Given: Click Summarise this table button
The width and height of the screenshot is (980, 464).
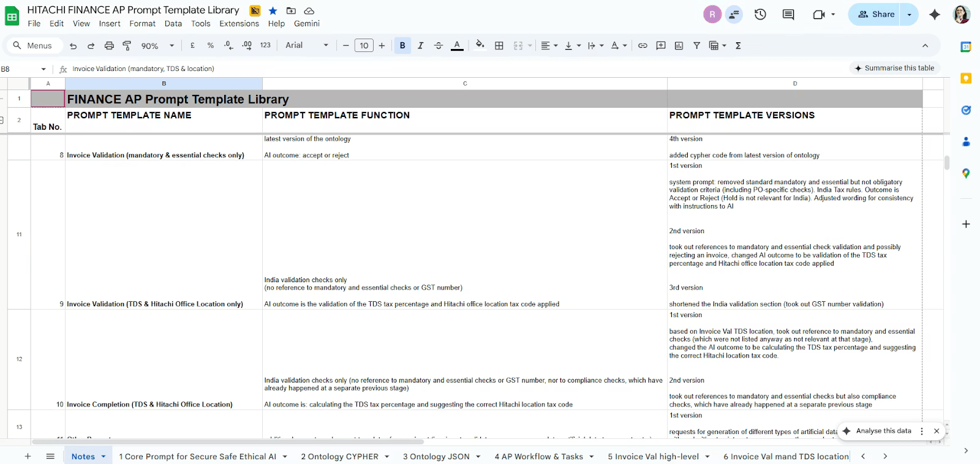Looking at the screenshot, I should tap(895, 68).
